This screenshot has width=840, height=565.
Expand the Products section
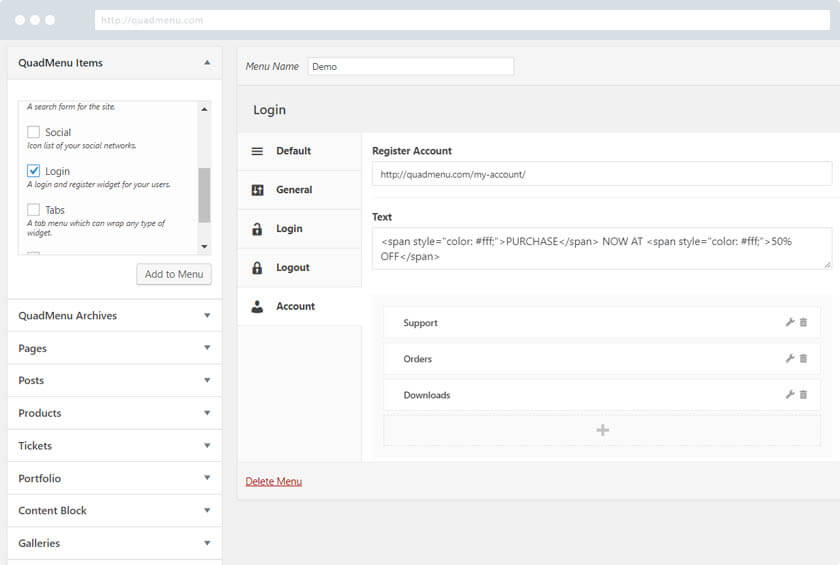pos(207,413)
